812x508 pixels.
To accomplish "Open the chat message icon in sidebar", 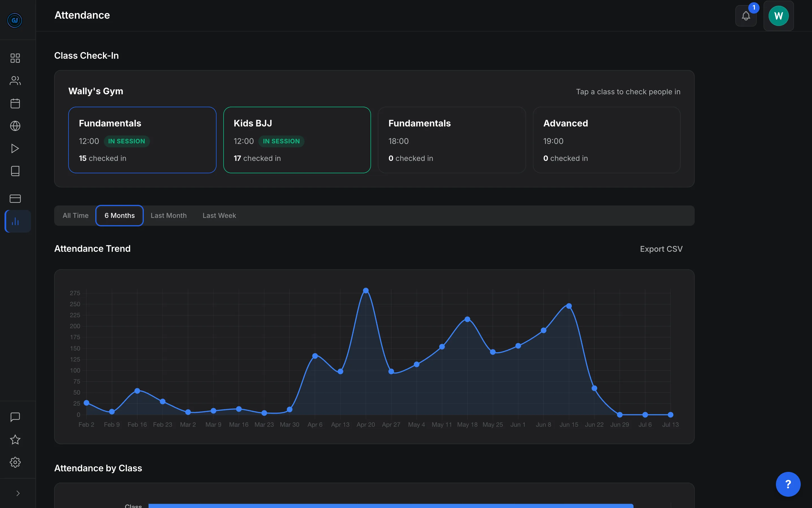I will pyautogui.click(x=15, y=417).
